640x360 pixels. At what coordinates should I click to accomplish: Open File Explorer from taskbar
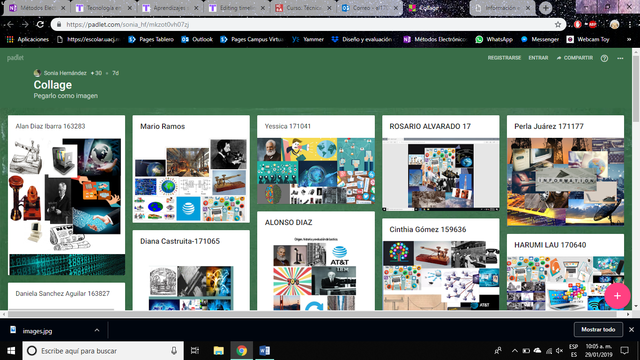(x=219, y=351)
